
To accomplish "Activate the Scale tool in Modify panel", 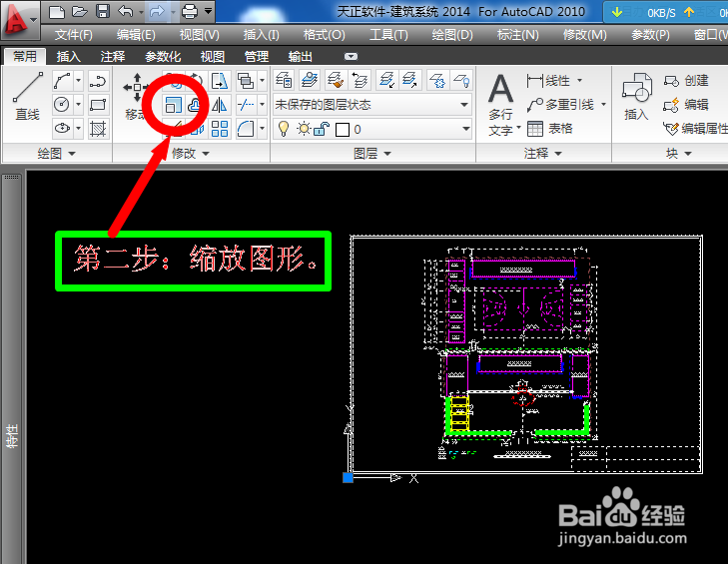I will pos(173,105).
